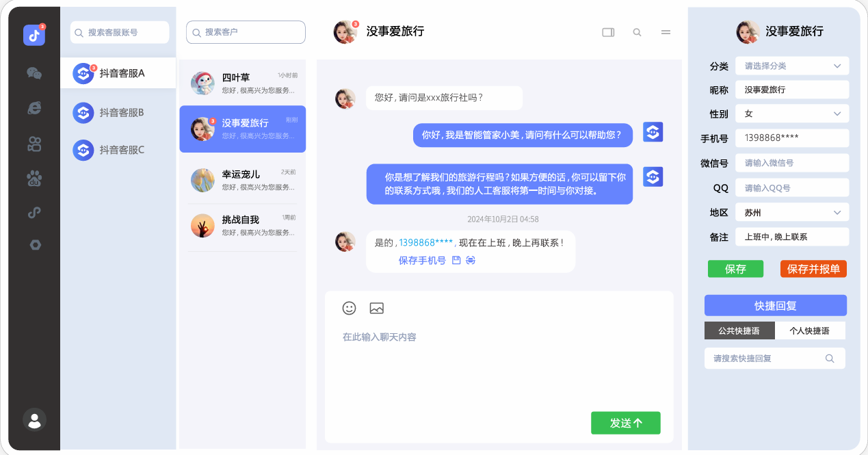This screenshot has width=868, height=455.
Task: Open the emoji picker in the chat input
Action: tap(349, 308)
